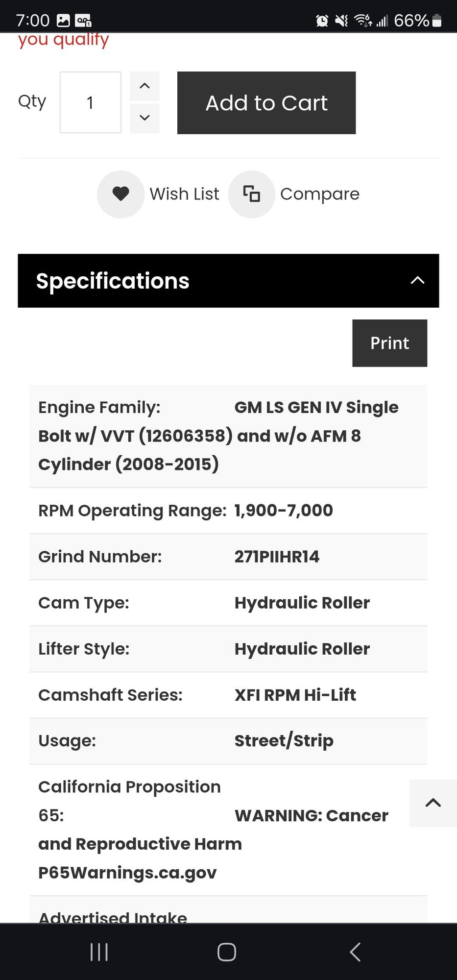This screenshot has width=457, height=980.
Task: Tap the 'you qualify' red link
Action: coord(63,40)
